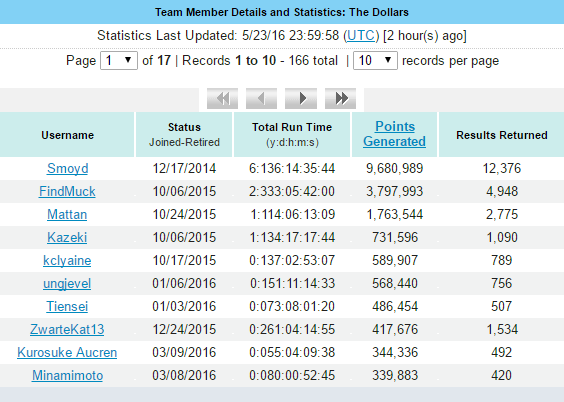This screenshot has width=564, height=402.
Task: View Kurosuke Aucren's profile
Action: (x=67, y=352)
